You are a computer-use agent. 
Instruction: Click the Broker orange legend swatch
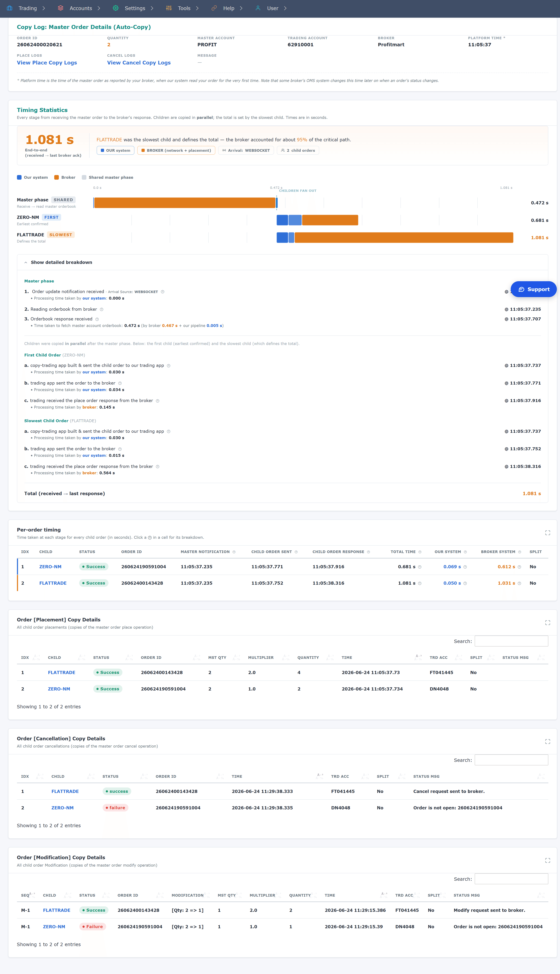pos(57,178)
